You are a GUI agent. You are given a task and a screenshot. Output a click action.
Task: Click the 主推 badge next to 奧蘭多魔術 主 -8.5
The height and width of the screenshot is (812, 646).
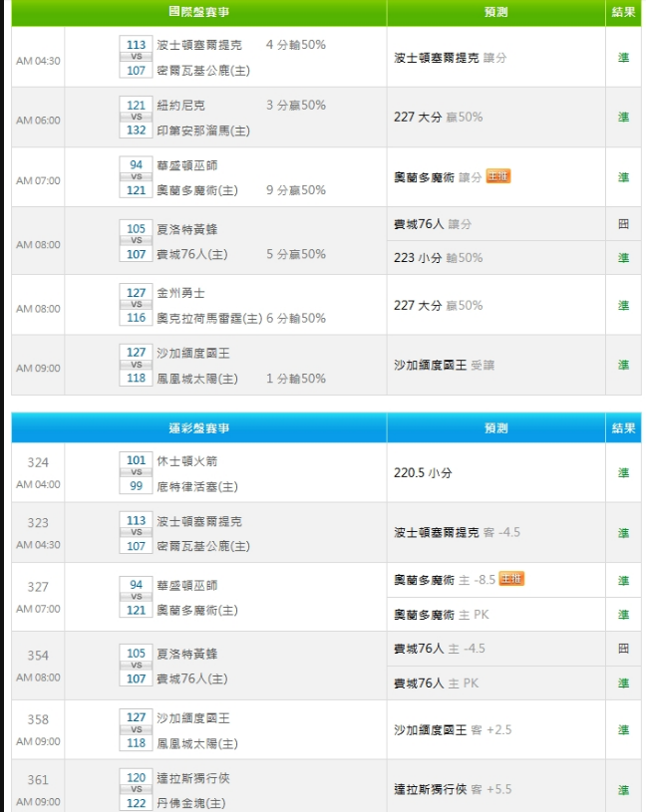(x=511, y=579)
